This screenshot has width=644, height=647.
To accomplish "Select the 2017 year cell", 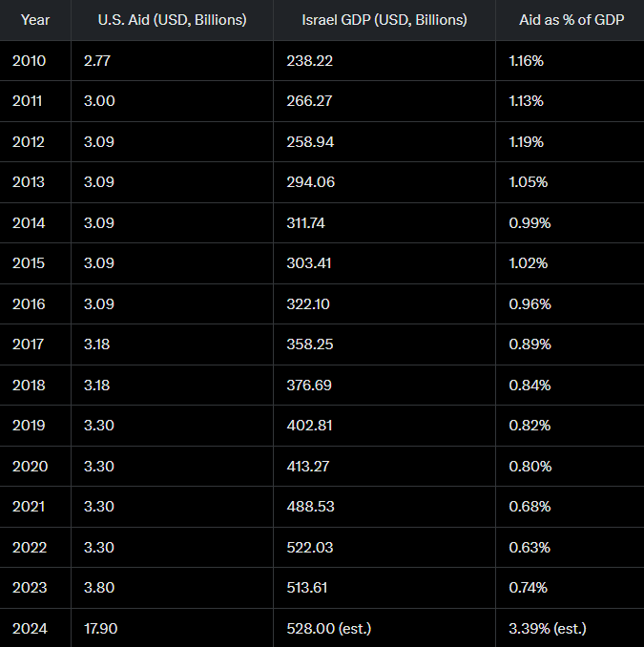I will tap(28, 344).
